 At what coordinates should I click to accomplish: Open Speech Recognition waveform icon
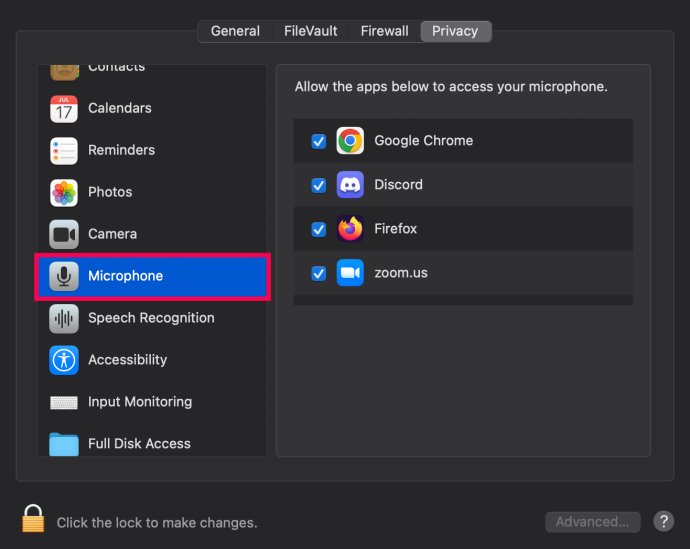[64, 318]
